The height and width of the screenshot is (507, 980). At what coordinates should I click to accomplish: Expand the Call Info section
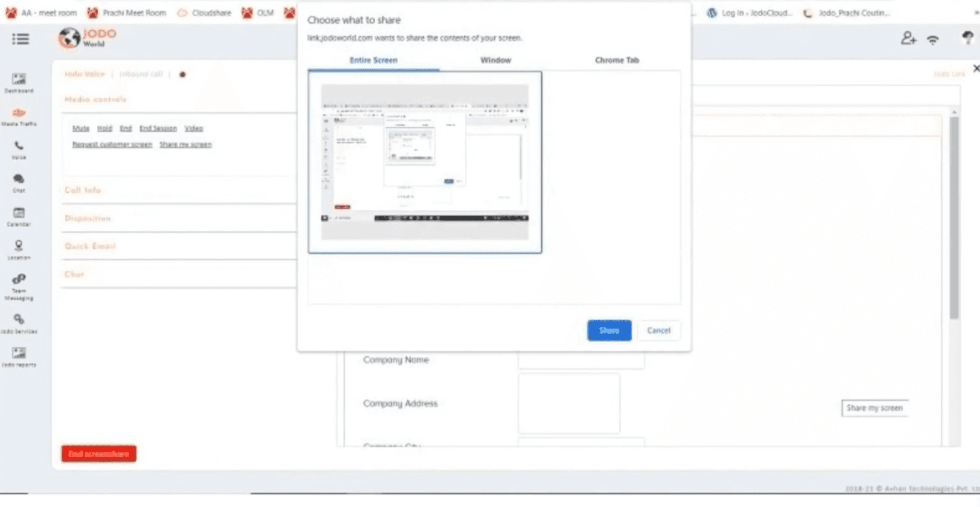click(x=83, y=190)
